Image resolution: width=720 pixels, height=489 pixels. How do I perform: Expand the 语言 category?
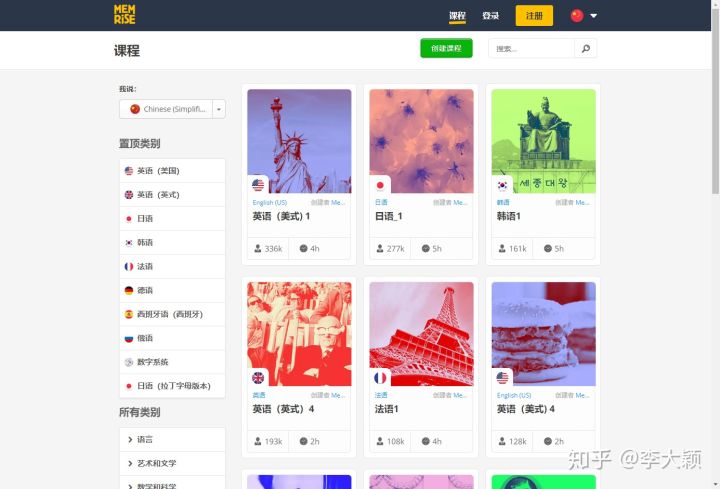point(172,439)
